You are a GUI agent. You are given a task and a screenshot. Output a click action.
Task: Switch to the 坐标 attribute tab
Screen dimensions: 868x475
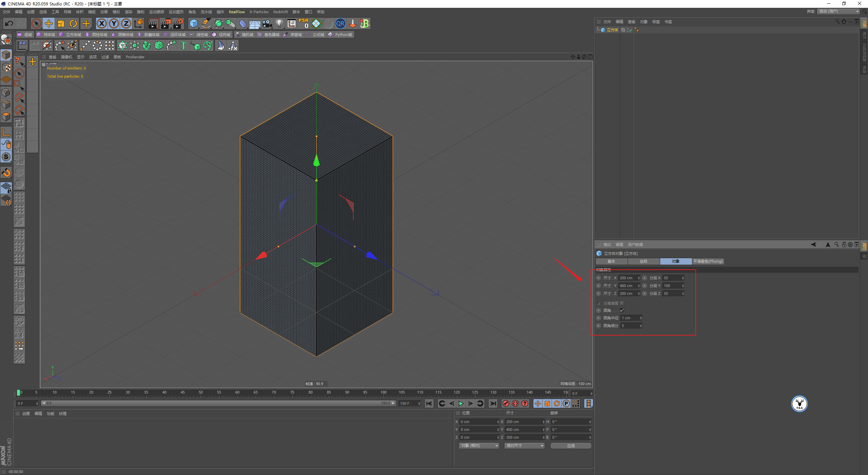(x=643, y=261)
